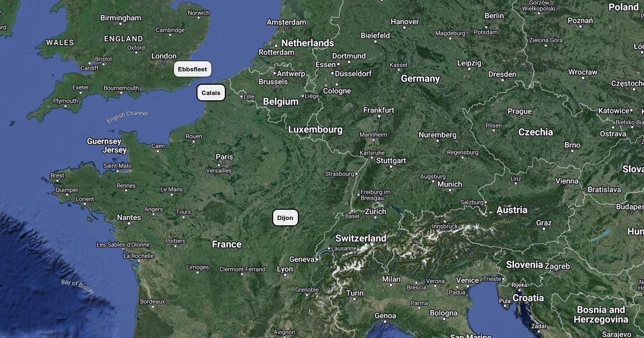
Task: Click the Prague city marker
Action: (x=519, y=118)
